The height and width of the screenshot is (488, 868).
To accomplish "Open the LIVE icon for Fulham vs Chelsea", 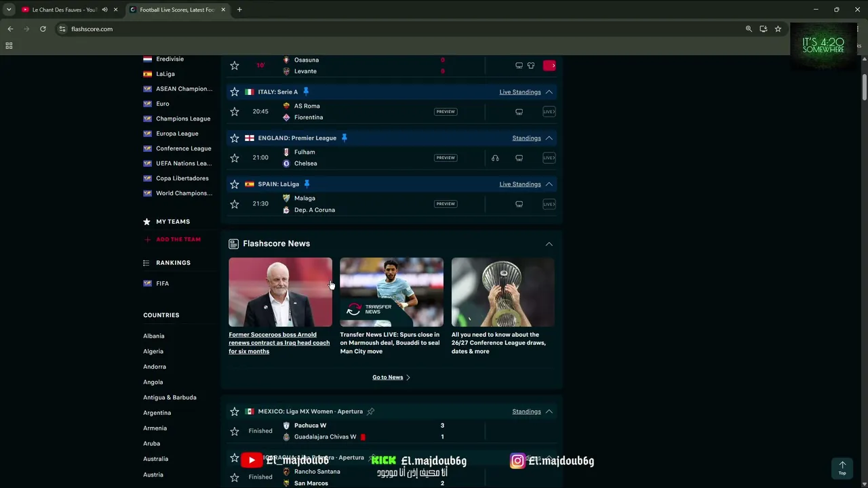I will tap(549, 158).
